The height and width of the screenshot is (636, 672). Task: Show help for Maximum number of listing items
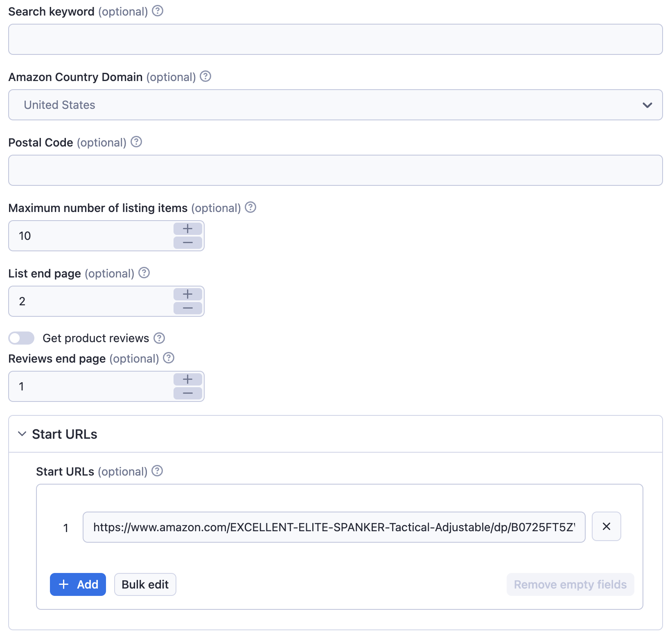pyautogui.click(x=250, y=207)
